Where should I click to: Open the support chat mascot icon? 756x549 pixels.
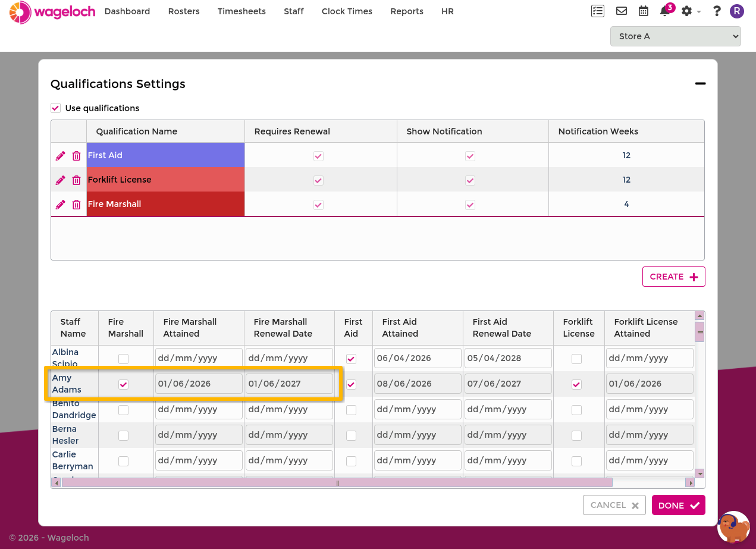tap(733, 527)
